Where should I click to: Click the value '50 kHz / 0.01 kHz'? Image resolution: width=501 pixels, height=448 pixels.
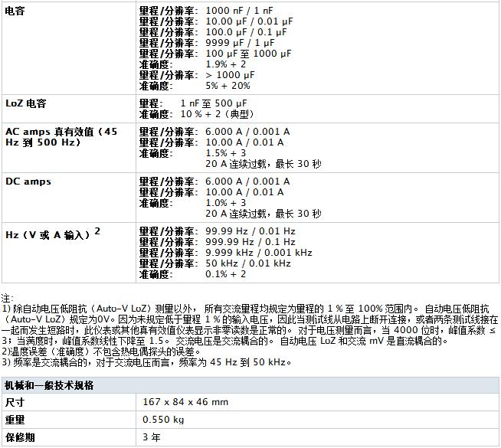tap(248, 263)
